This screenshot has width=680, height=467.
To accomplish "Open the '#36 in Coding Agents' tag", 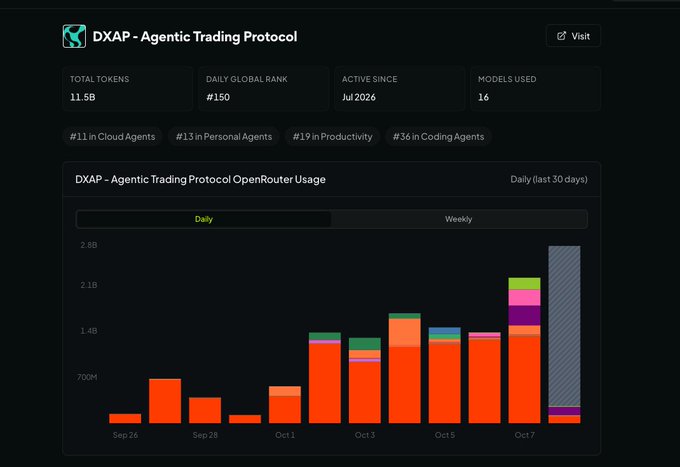I will click(x=438, y=137).
